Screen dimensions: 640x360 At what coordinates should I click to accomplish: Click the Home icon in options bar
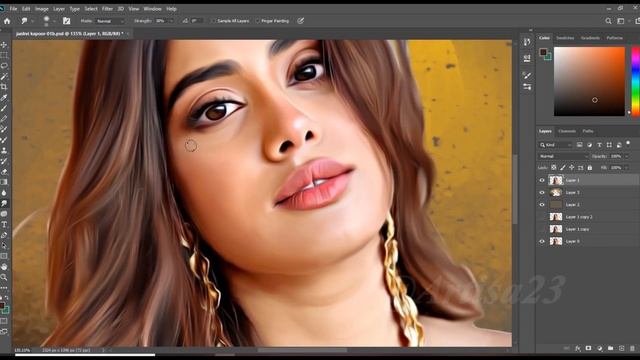pos(7,21)
